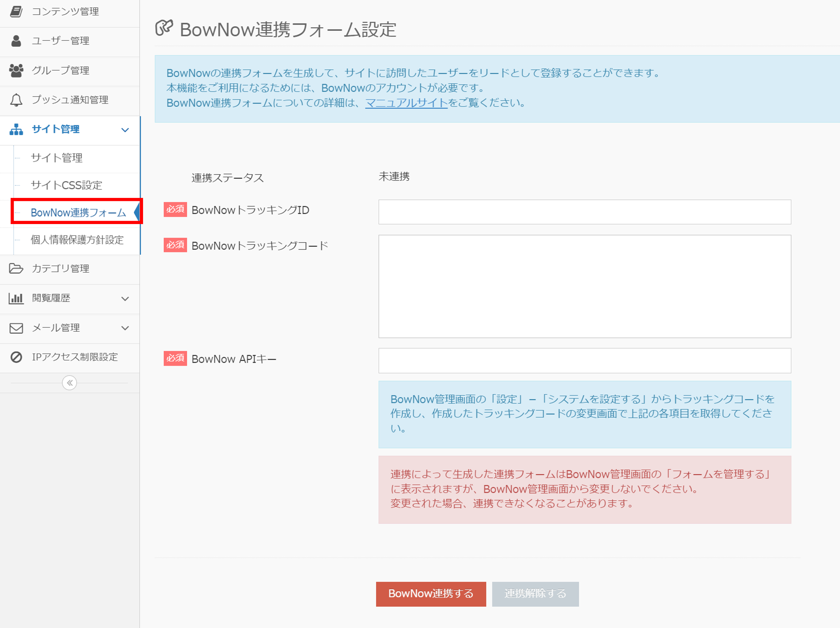The width and height of the screenshot is (840, 628).
Task: Collapse the サイト管理 section chevron
Action: click(125, 130)
